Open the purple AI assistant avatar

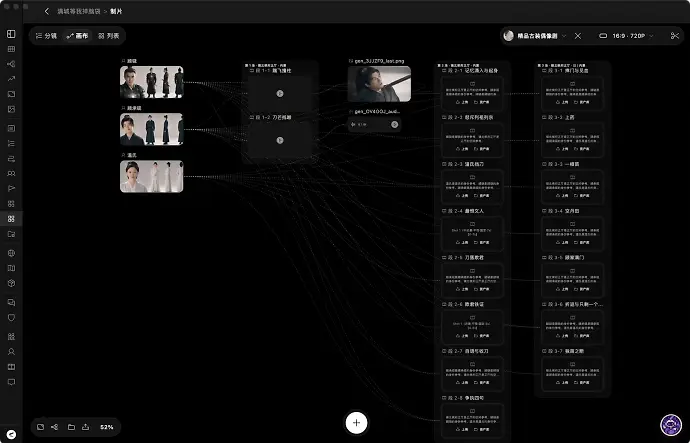tap(671, 425)
